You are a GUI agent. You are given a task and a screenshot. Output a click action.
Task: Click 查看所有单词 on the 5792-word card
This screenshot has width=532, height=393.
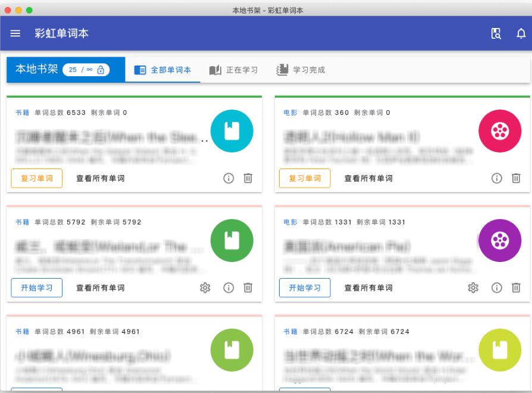tap(101, 288)
